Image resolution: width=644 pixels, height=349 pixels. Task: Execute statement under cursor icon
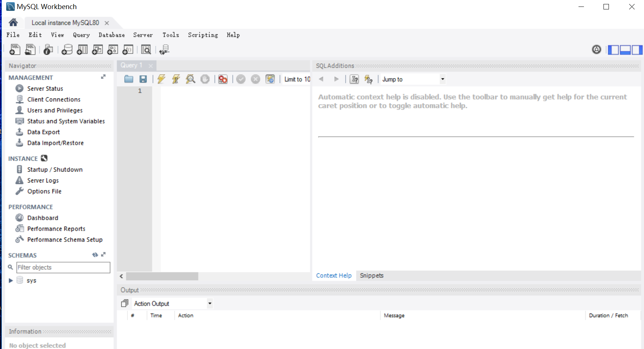point(176,79)
